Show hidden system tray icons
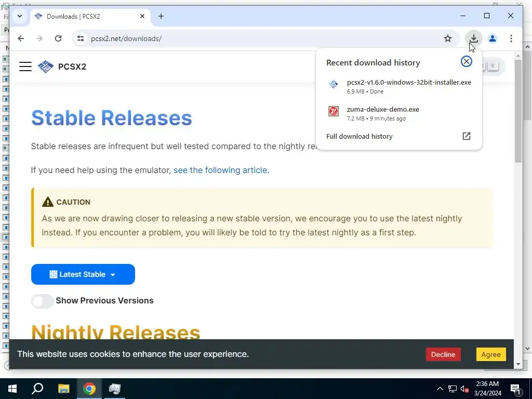 (440, 389)
